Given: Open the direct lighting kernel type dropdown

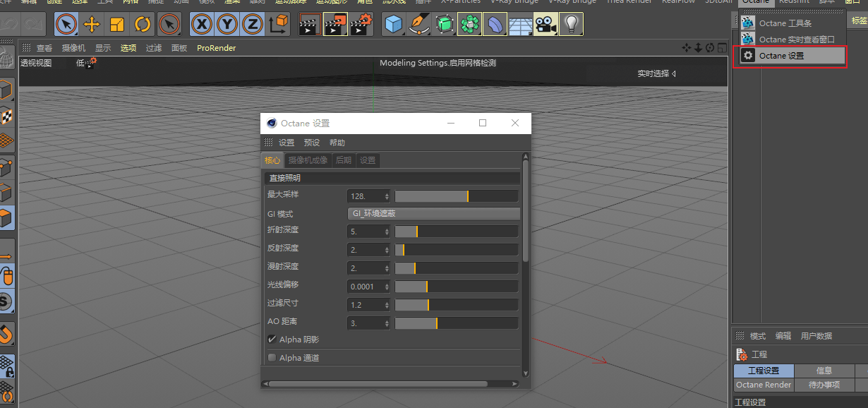Looking at the screenshot, I should coord(392,178).
